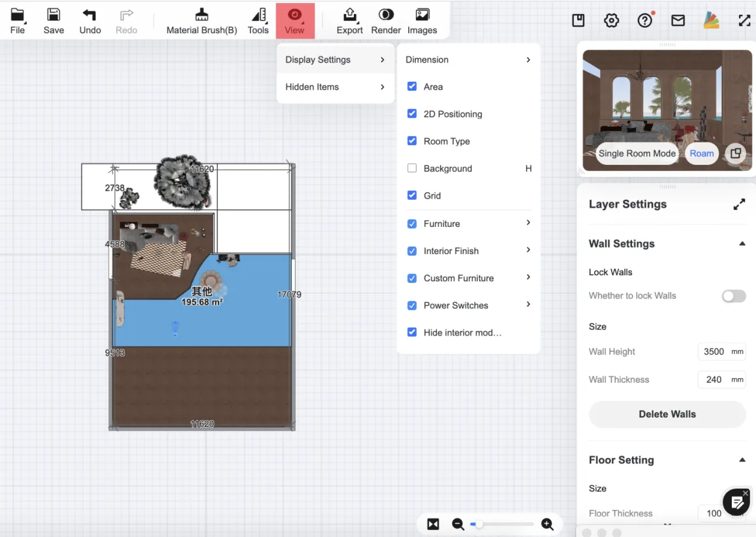The width and height of the screenshot is (756, 537).
Task: Open the mail envelope icon
Action: [x=678, y=21]
